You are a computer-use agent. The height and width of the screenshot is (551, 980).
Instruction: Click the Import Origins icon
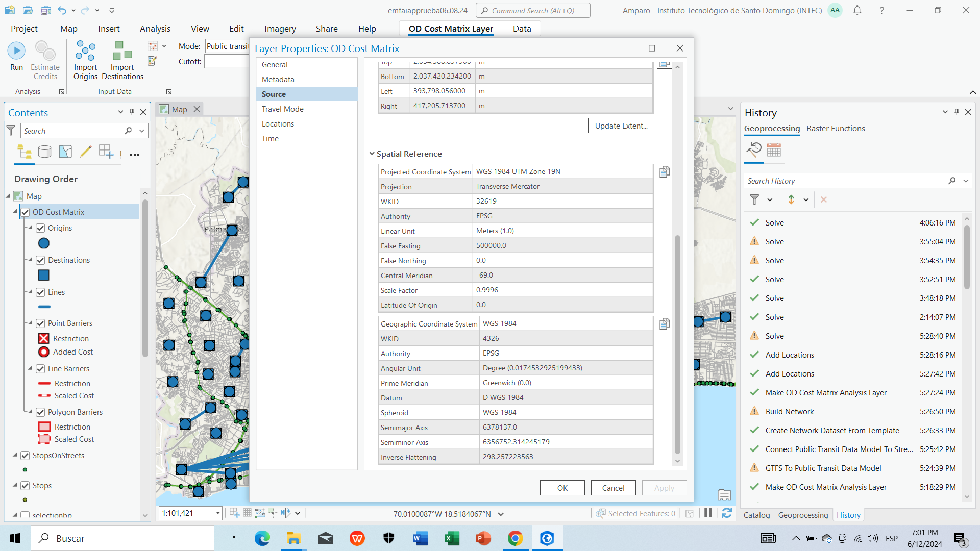click(x=85, y=51)
